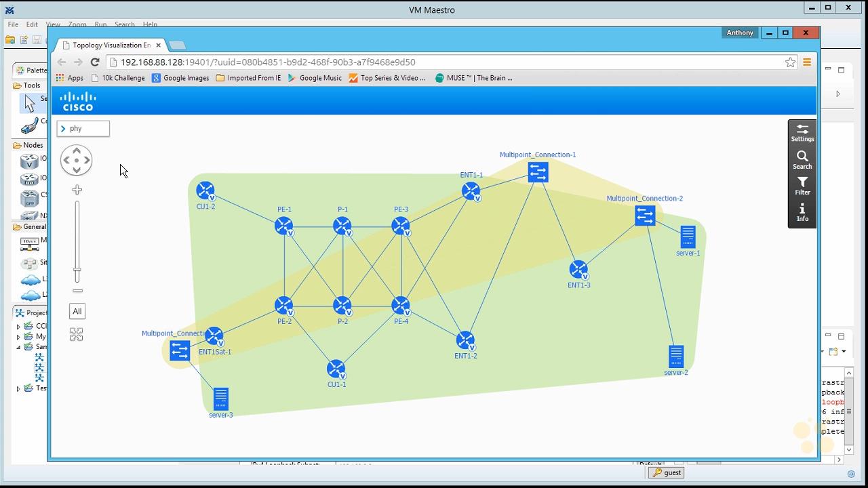The image size is (868, 488).
Task: Zoom out with the minus icon
Action: point(77,291)
